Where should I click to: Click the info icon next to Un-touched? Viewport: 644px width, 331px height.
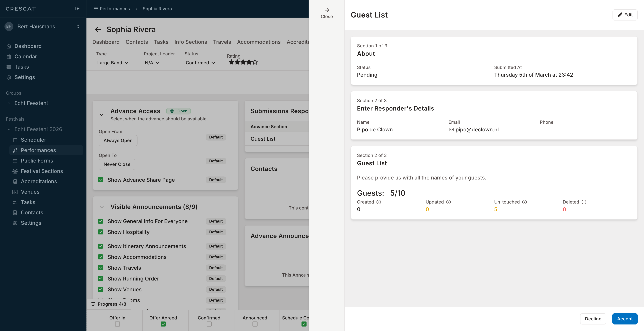pos(525,202)
